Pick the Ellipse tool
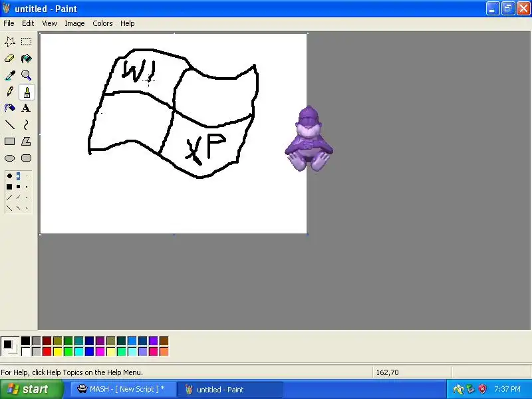Image resolution: width=532 pixels, height=399 pixels. [9, 158]
